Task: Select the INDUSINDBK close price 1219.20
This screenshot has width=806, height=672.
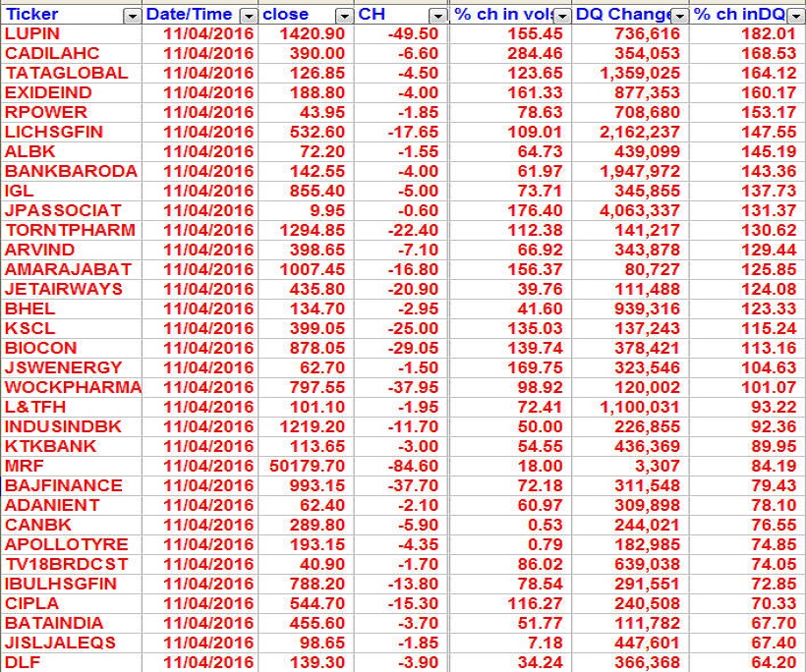Action: pyautogui.click(x=314, y=426)
